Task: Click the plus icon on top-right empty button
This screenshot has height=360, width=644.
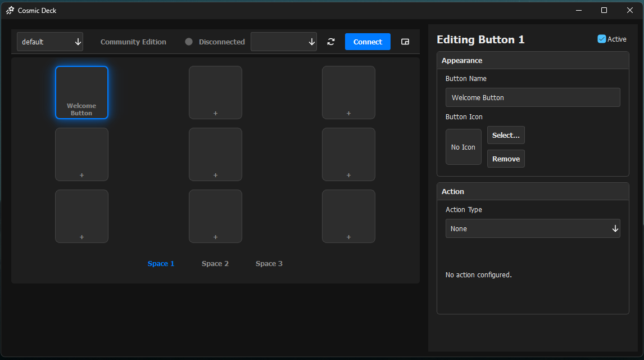Action: click(x=348, y=113)
